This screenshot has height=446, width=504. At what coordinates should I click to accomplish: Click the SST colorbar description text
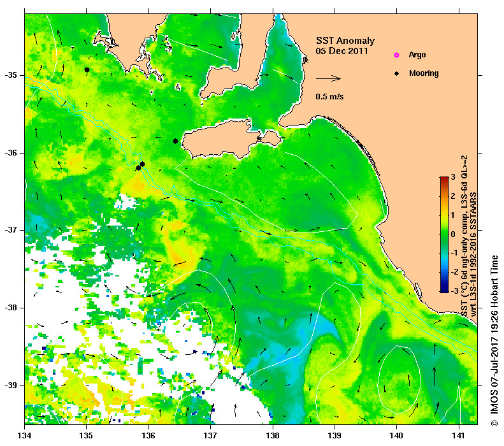click(x=469, y=236)
